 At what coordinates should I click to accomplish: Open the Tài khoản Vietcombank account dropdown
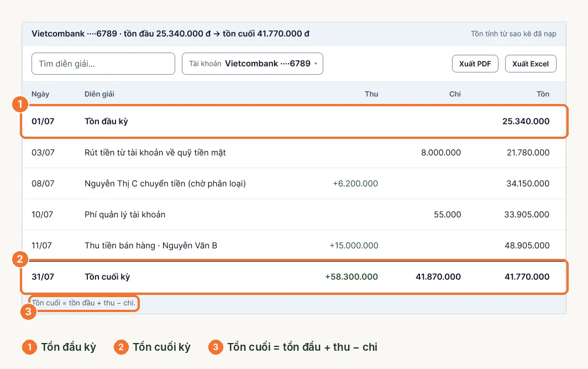pos(253,64)
